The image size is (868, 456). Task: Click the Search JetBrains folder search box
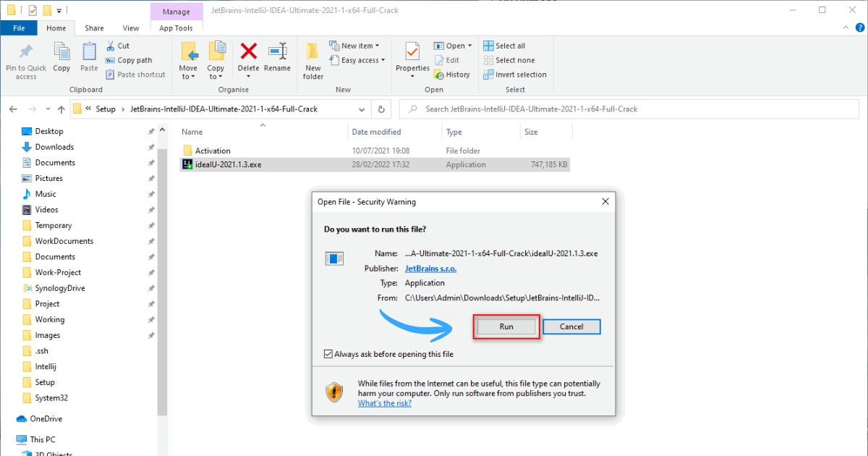click(630, 109)
